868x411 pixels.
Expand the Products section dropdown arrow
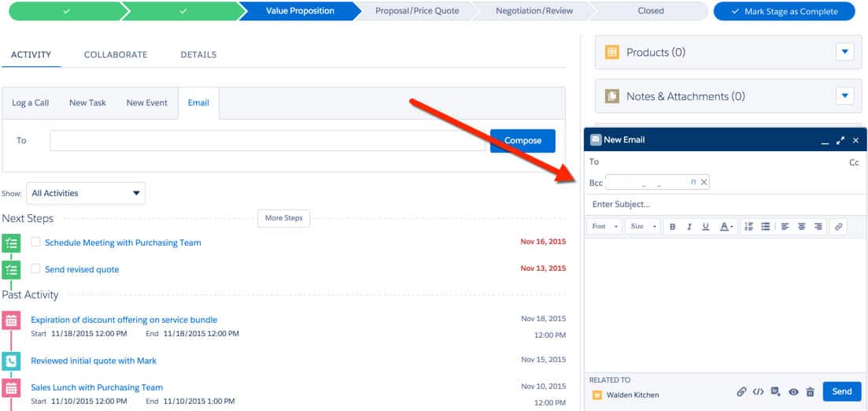pos(844,52)
